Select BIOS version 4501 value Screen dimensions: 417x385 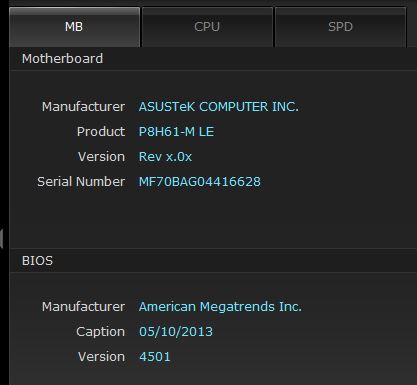click(155, 357)
